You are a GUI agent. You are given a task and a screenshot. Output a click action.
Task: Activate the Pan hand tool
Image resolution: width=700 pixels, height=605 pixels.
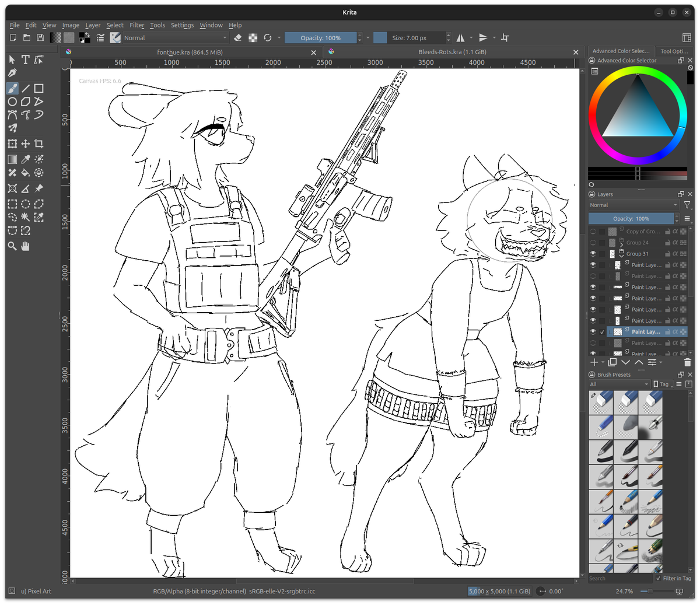click(x=26, y=246)
